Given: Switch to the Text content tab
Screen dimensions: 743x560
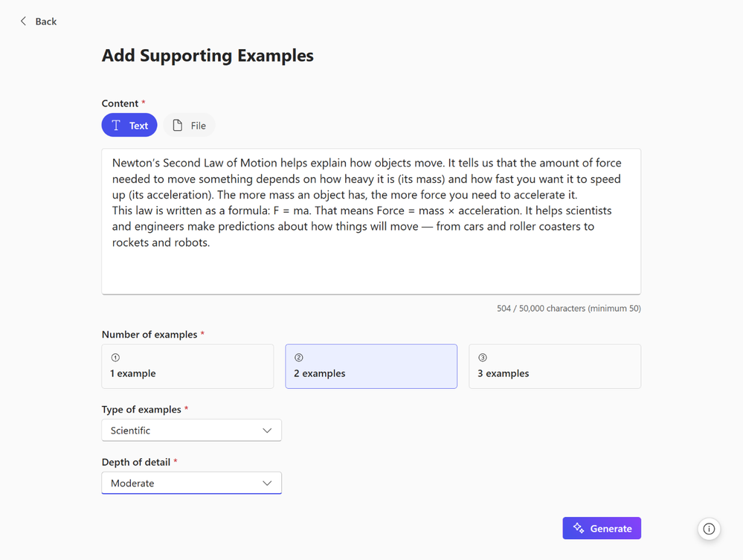Looking at the screenshot, I should click(129, 126).
